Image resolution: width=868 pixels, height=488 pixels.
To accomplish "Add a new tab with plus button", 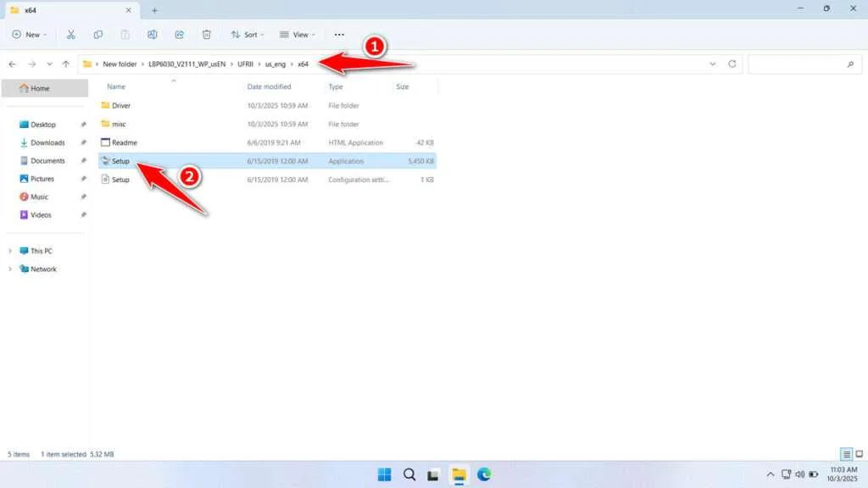I will tap(154, 10).
